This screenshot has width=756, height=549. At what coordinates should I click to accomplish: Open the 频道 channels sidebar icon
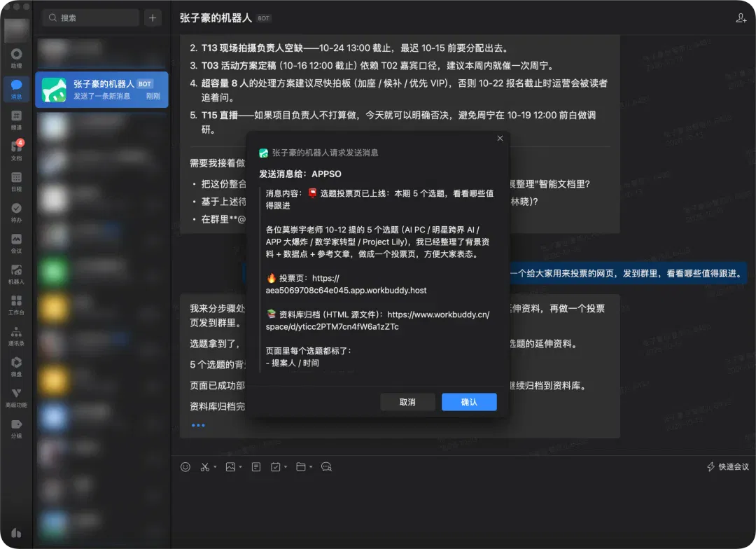click(x=16, y=120)
